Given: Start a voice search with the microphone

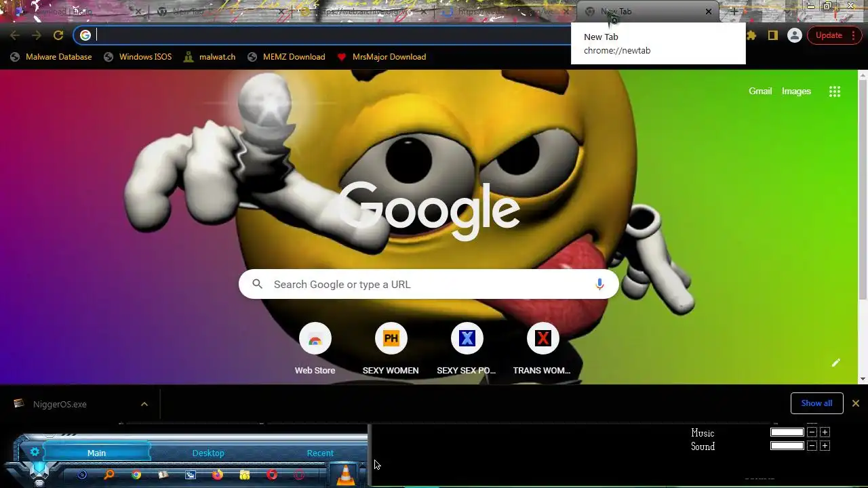Looking at the screenshot, I should click(x=599, y=285).
